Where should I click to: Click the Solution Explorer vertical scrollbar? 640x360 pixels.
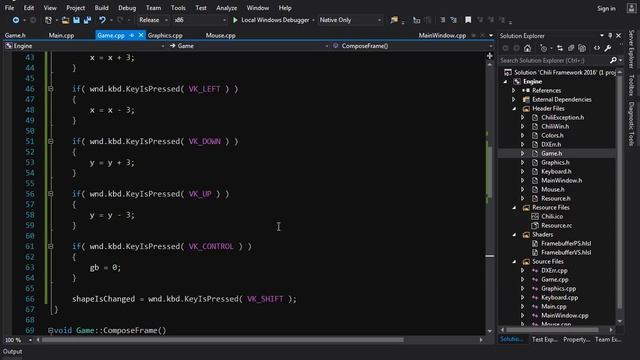pos(620,192)
